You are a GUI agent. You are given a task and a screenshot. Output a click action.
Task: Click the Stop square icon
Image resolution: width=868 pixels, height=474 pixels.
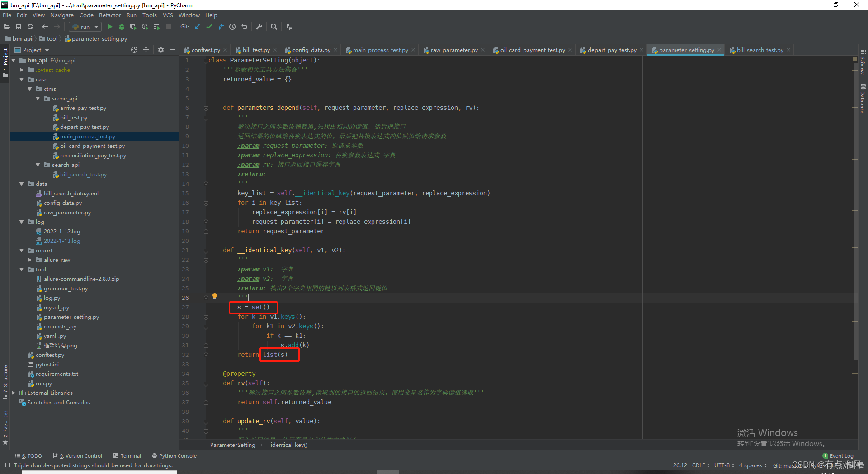coord(169,27)
